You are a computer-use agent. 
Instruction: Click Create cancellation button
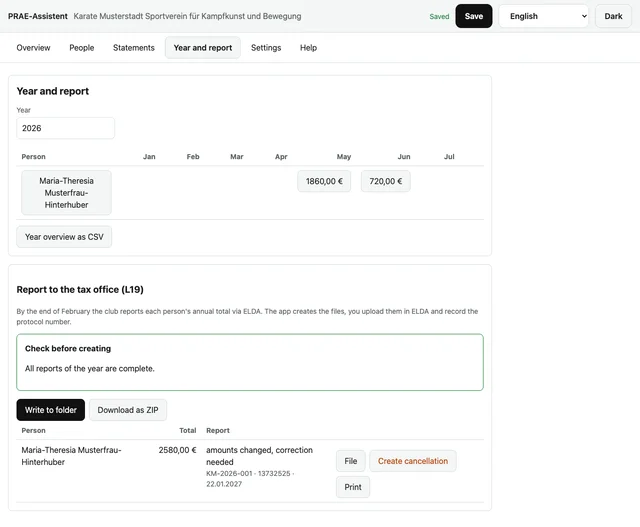pyautogui.click(x=413, y=461)
